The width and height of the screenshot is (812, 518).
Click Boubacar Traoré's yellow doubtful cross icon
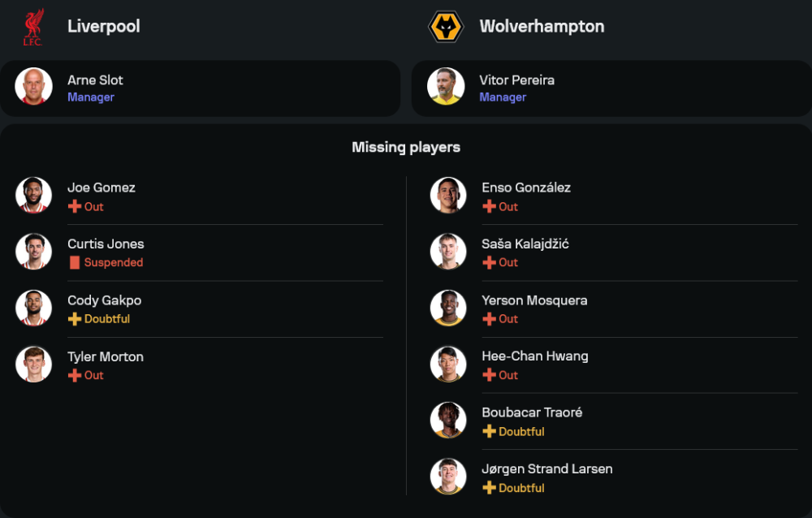tap(489, 432)
